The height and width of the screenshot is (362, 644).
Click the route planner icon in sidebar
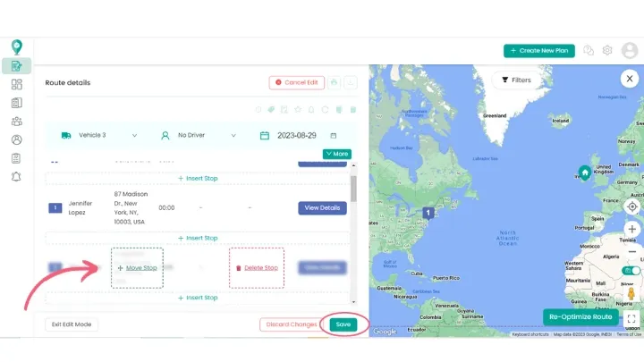tap(16, 65)
